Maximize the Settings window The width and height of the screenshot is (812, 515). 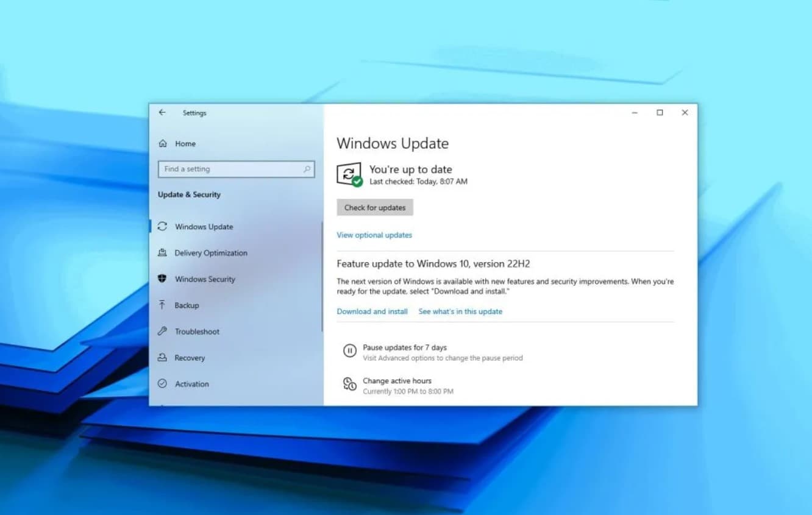[660, 113]
